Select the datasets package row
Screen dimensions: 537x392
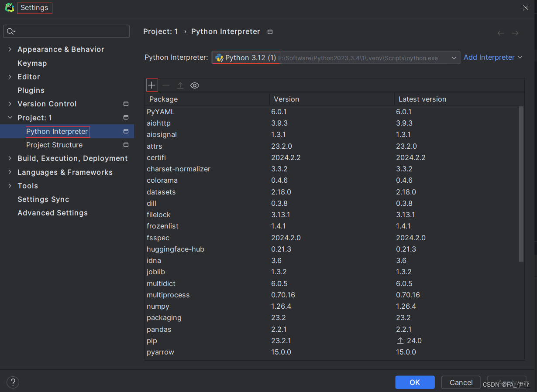click(332, 192)
